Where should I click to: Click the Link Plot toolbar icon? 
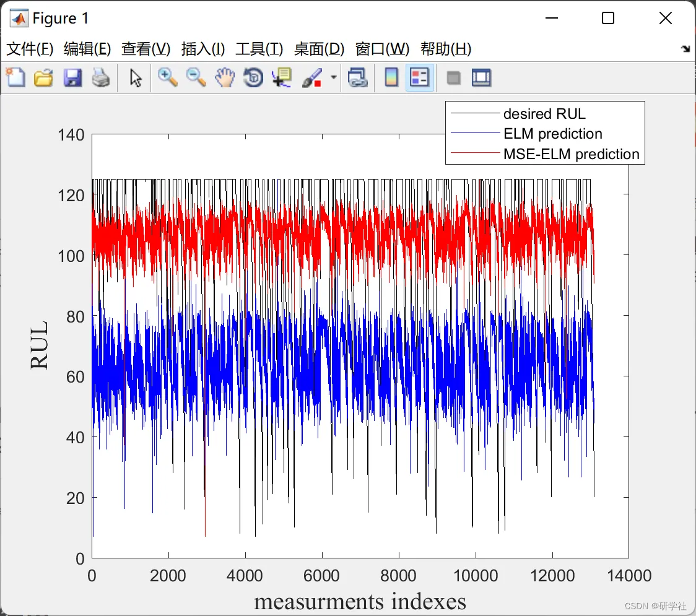tap(358, 78)
